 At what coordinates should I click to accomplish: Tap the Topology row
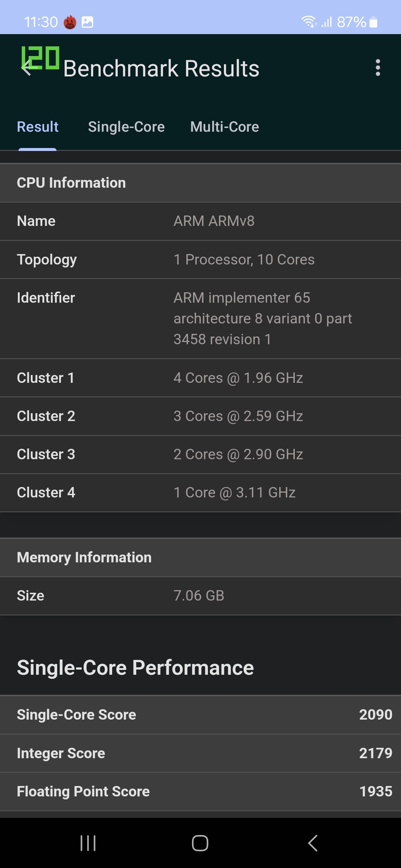pyautogui.click(x=200, y=260)
